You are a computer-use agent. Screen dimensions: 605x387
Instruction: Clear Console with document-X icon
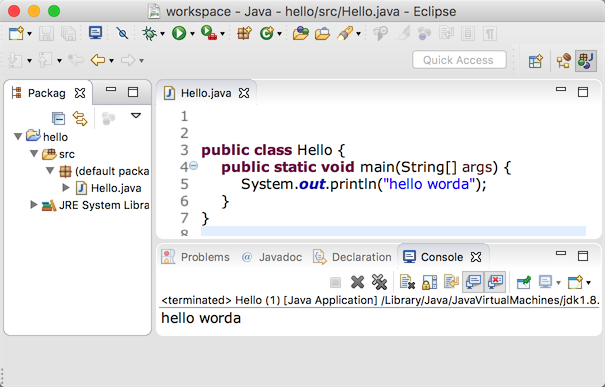tap(407, 282)
